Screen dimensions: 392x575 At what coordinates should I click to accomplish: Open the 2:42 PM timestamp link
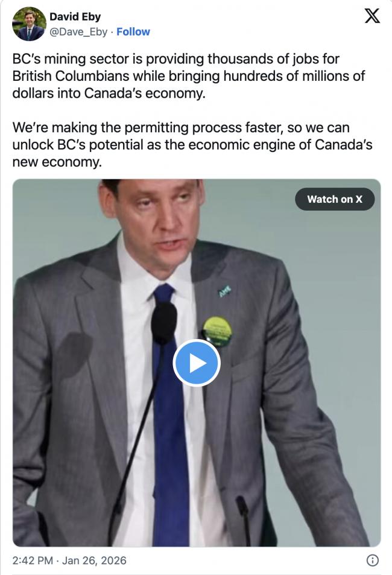[x=33, y=561]
